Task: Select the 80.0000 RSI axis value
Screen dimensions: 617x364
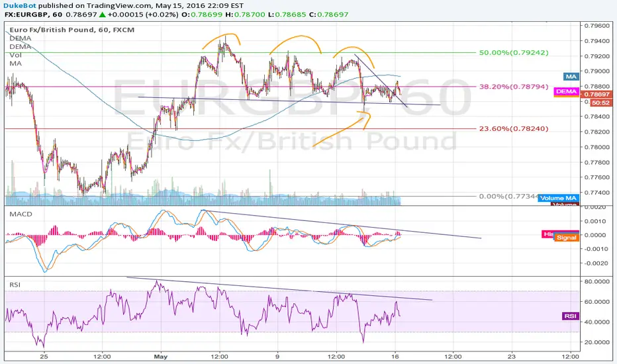Action: (x=597, y=281)
